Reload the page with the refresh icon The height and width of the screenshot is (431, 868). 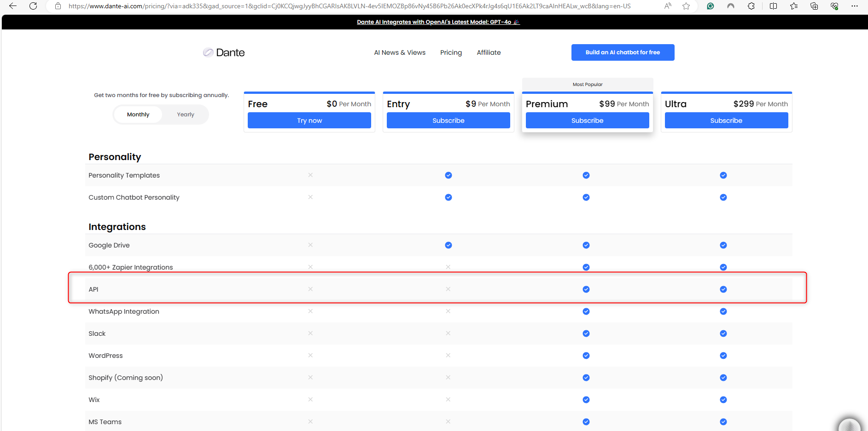pyautogui.click(x=33, y=6)
